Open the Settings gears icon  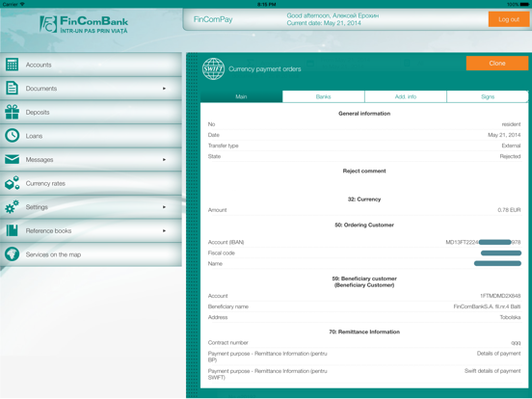click(x=12, y=207)
